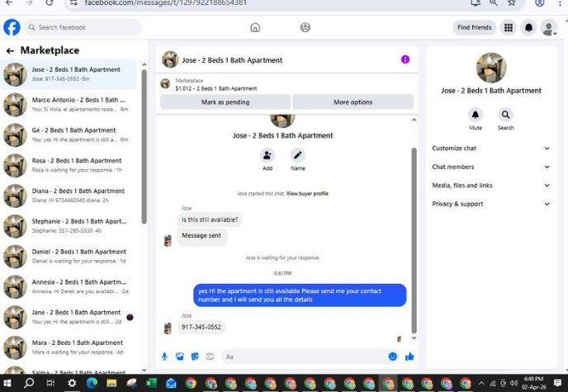Click the More options button
The image size is (568, 392).
coord(353,102)
